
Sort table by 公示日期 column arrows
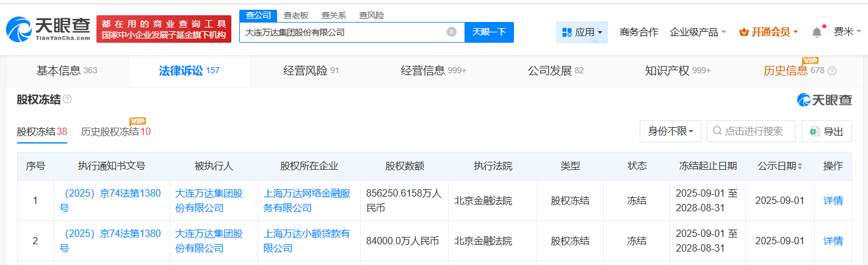tap(800, 166)
